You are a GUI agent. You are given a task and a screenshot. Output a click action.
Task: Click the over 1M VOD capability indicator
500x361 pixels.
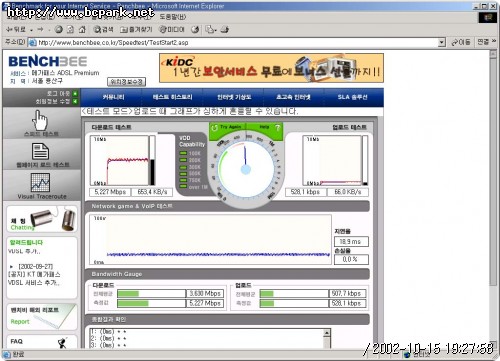click(x=193, y=187)
